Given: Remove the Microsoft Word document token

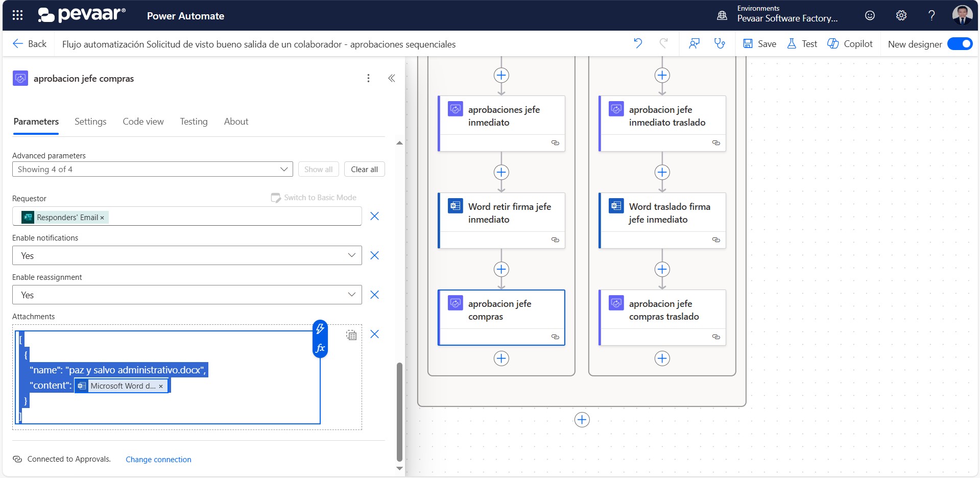Looking at the screenshot, I should 161,386.
